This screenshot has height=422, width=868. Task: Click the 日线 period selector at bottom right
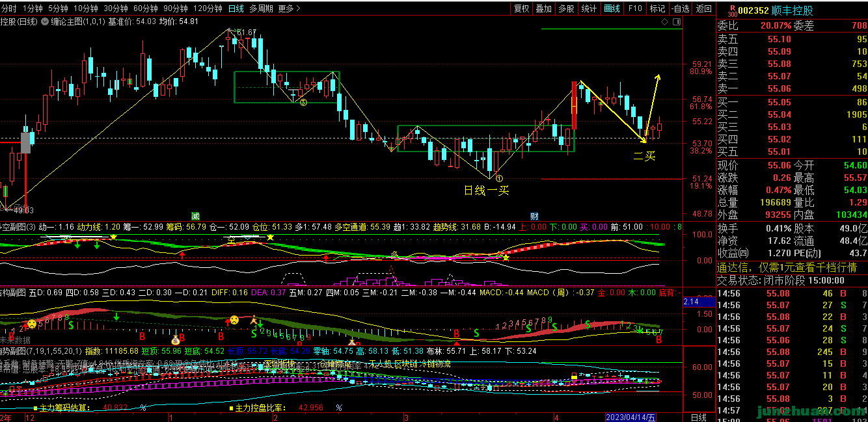click(698, 417)
